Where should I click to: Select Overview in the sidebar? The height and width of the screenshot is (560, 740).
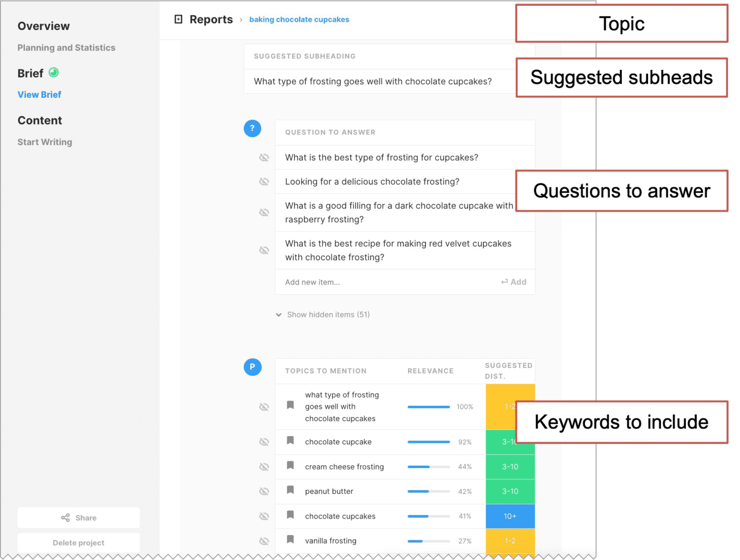[43, 26]
